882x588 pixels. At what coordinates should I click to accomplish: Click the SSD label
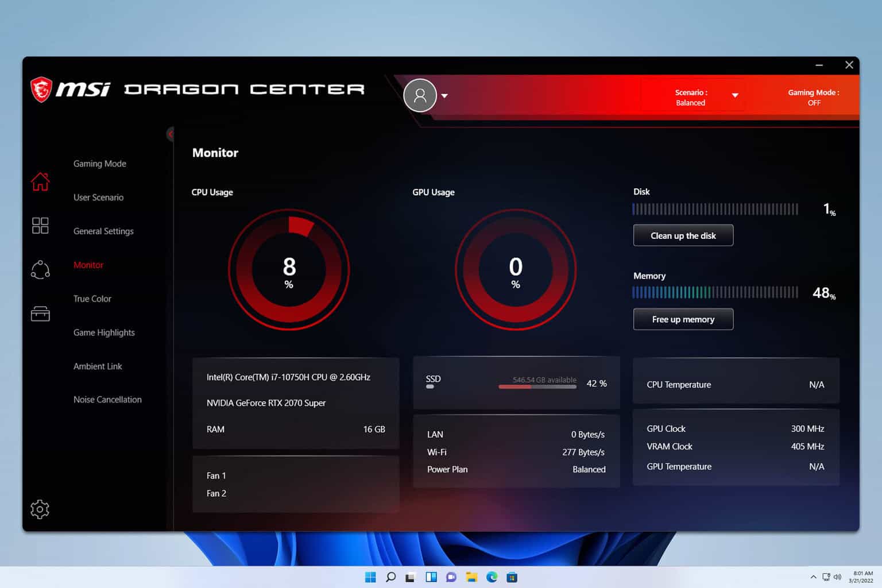[433, 379]
